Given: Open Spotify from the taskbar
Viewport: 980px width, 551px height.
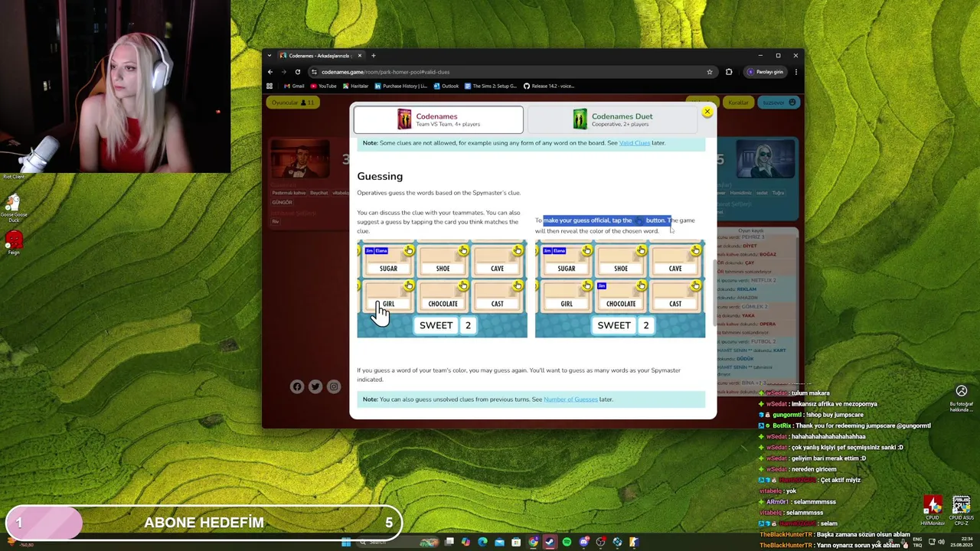Looking at the screenshot, I should click(x=567, y=543).
